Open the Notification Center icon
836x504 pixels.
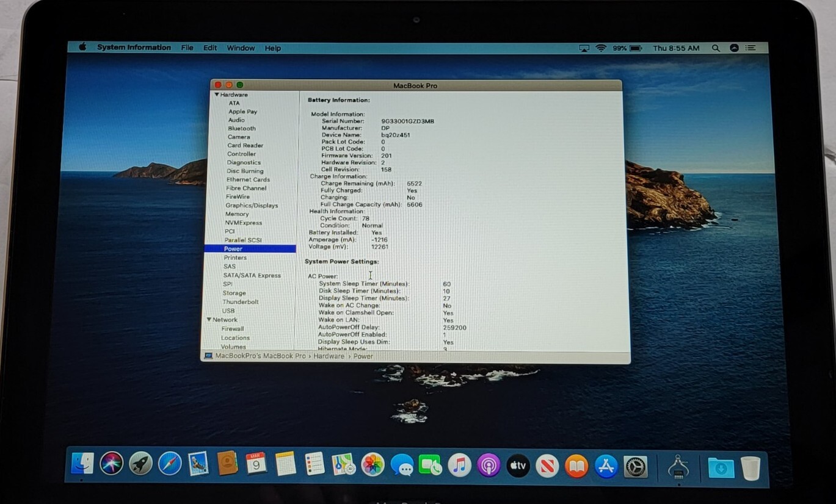[x=751, y=48]
